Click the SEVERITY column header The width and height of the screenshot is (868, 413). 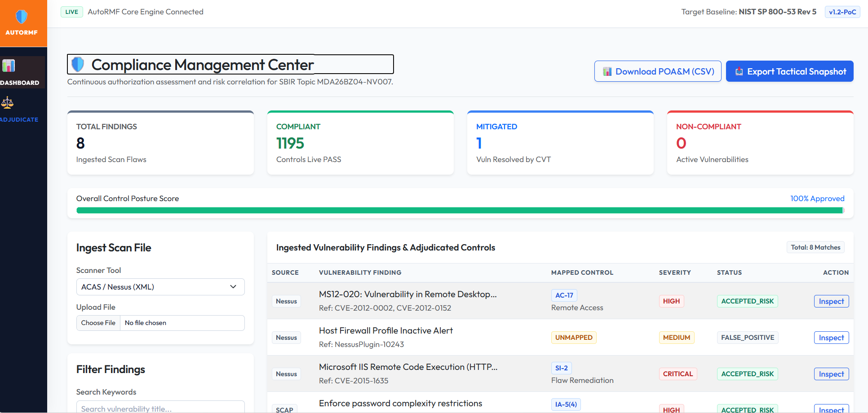click(x=675, y=272)
